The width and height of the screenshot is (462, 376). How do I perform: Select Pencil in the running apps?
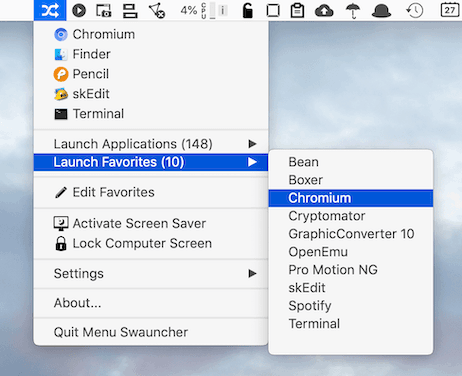pos(151,74)
